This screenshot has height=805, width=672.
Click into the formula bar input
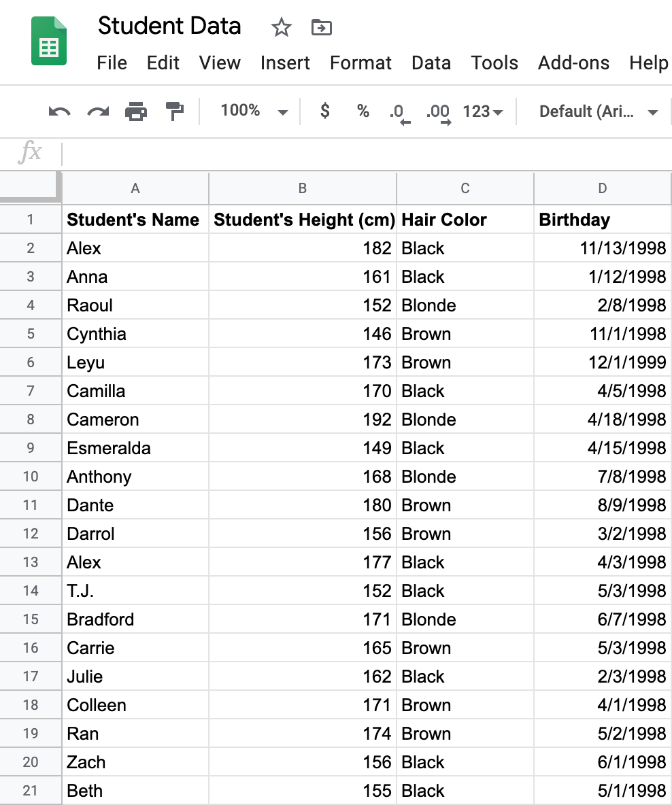tap(367, 154)
